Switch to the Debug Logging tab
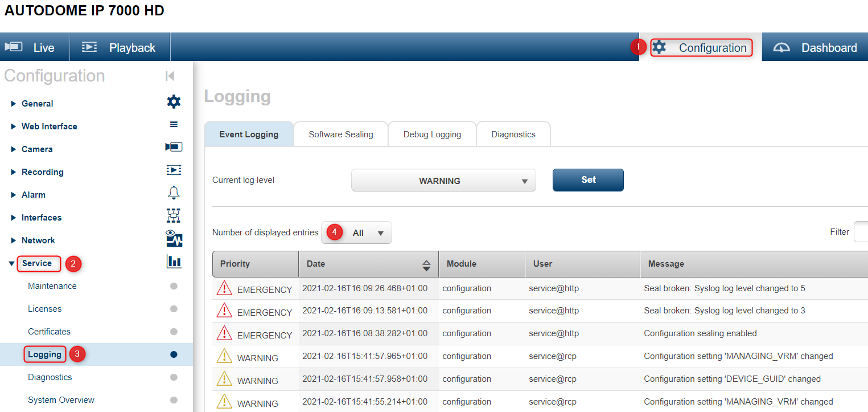 pos(432,134)
